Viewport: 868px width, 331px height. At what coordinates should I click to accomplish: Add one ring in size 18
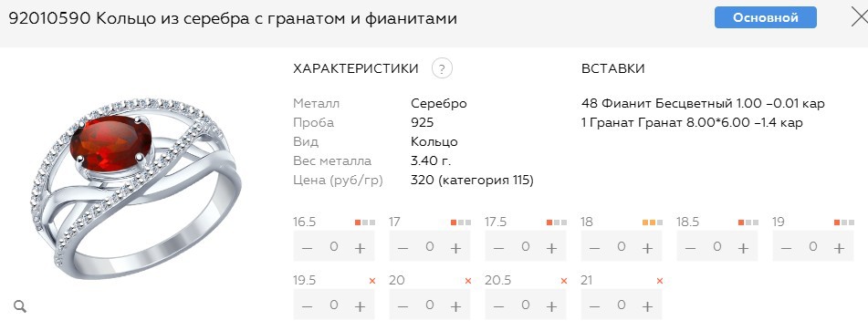click(x=647, y=247)
